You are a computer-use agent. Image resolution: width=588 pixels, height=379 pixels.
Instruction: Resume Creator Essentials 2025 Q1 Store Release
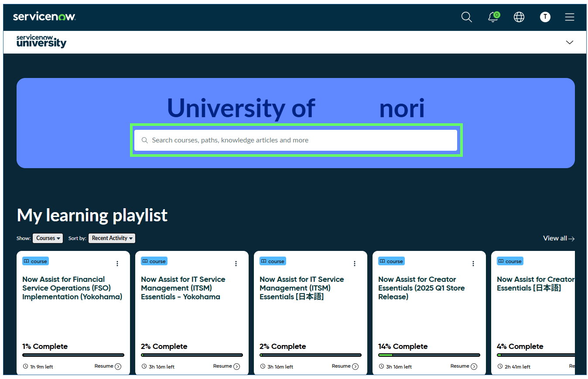point(464,366)
